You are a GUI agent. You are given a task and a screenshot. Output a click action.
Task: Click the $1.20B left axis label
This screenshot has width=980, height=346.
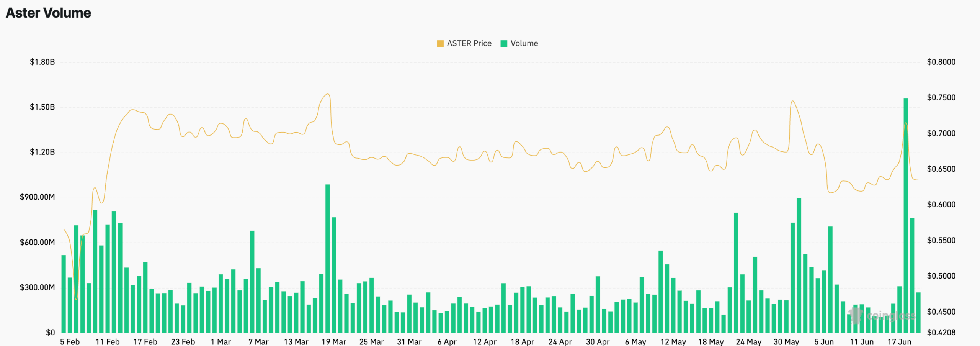(x=42, y=152)
